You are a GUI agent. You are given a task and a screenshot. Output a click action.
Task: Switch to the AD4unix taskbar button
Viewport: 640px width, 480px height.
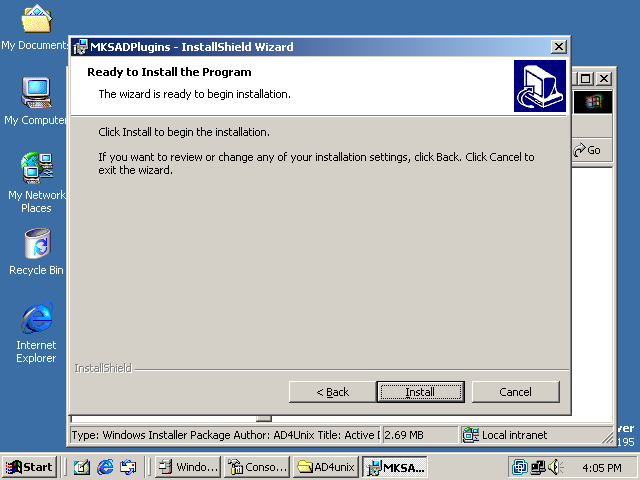(326, 467)
